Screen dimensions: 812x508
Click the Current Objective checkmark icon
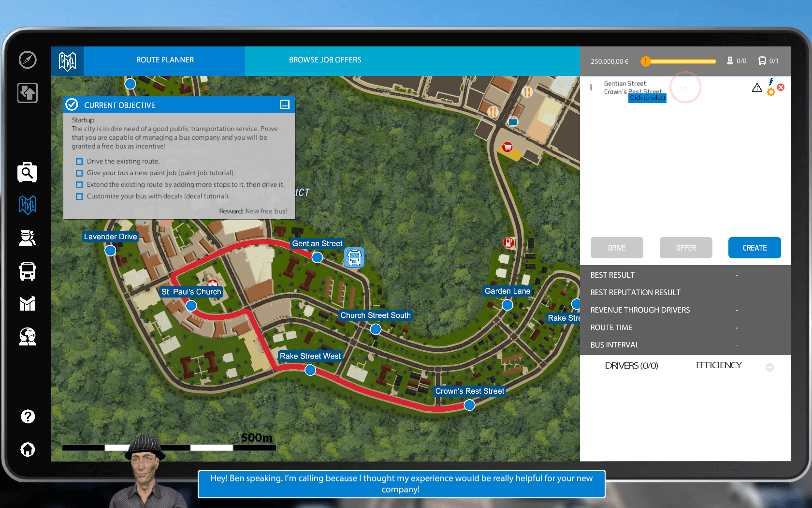click(72, 105)
